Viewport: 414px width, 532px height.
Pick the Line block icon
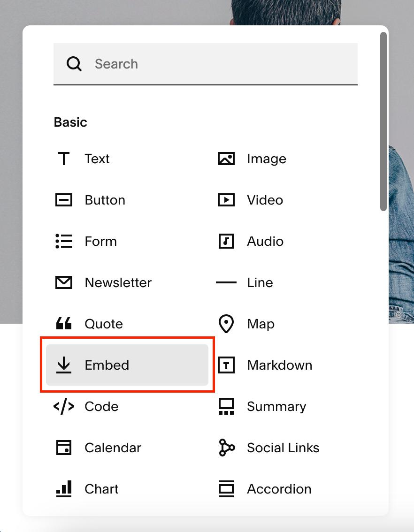pos(226,282)
